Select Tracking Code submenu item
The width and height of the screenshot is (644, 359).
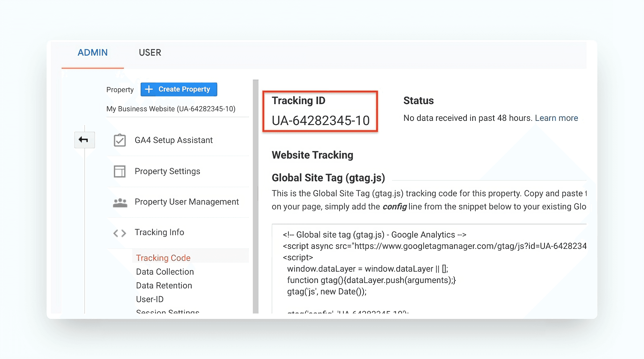pyautogui.click(x=163, y=258)
